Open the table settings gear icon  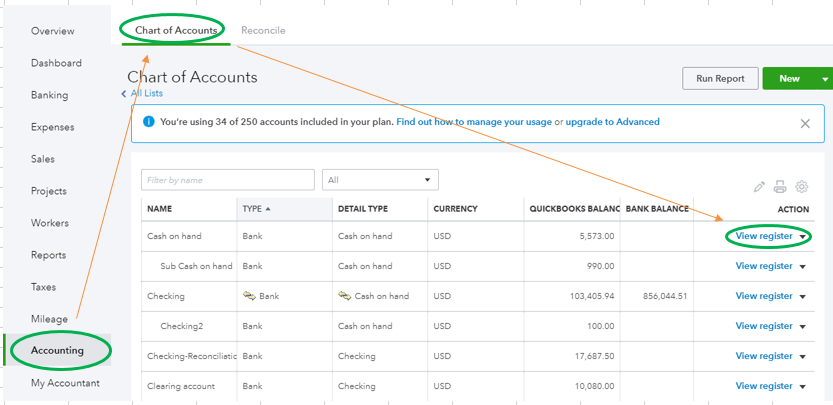tap(801, 186)
